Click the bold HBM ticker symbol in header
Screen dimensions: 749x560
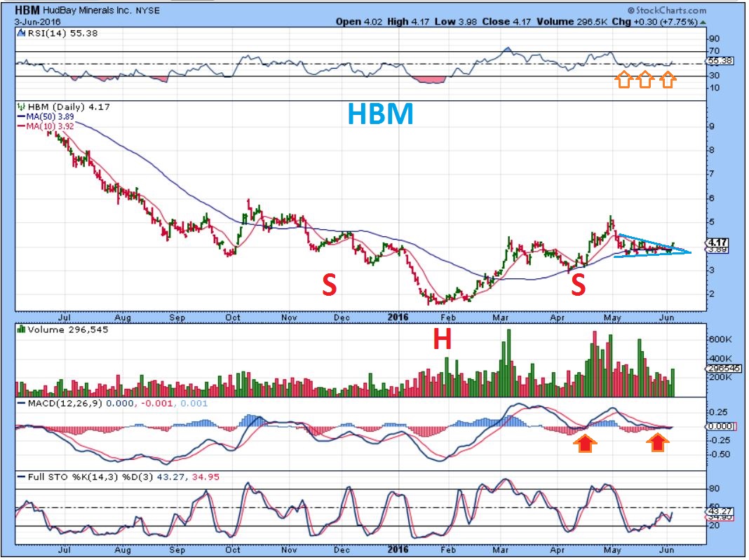coord(27,10)
